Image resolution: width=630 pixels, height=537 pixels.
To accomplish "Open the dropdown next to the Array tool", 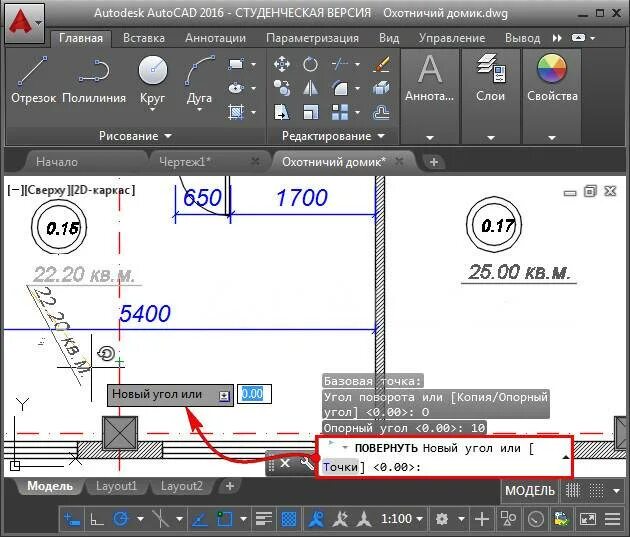I will [357, 112].
